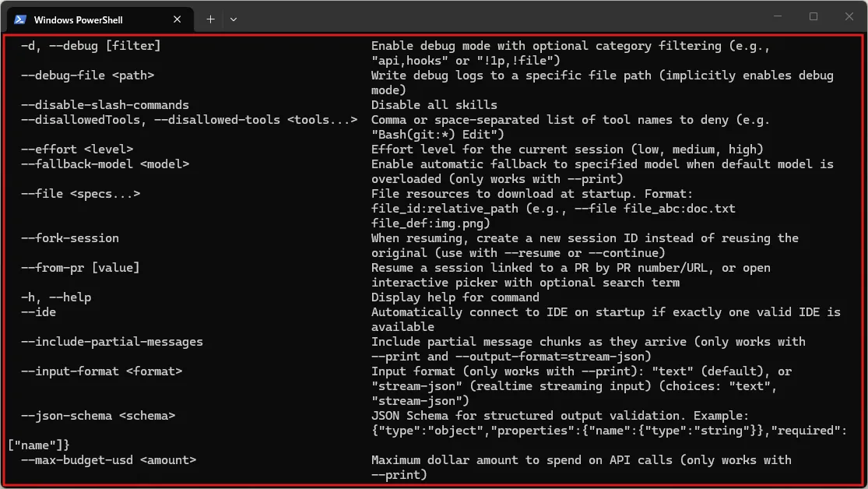
Task: Click "overloaded (only works with --print)" line
Action: coord(497,179)
